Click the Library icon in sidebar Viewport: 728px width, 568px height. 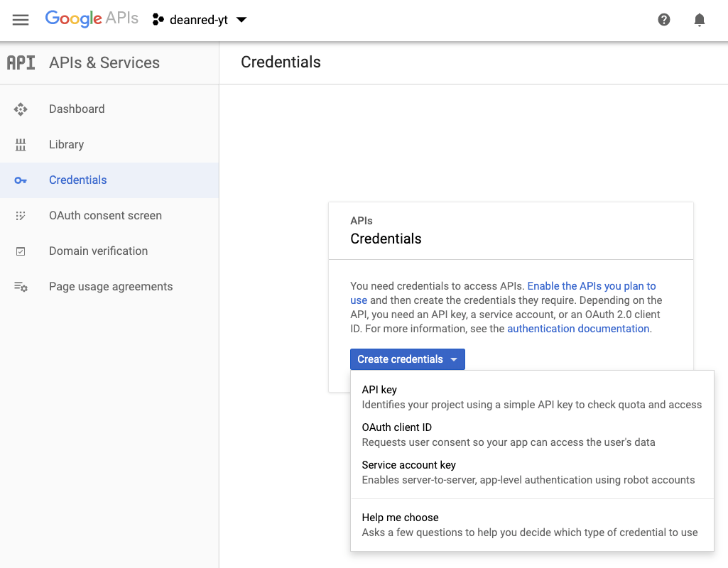pos(21,145)
